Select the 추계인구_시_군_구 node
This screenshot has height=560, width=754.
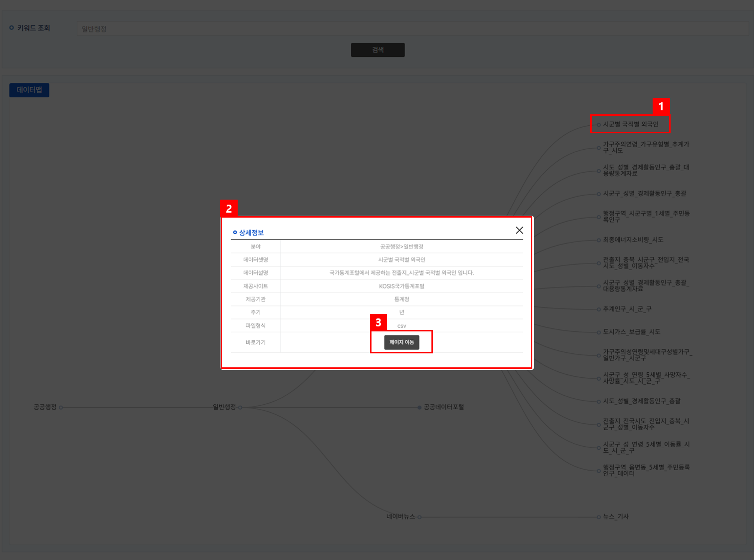pos(627,309)
